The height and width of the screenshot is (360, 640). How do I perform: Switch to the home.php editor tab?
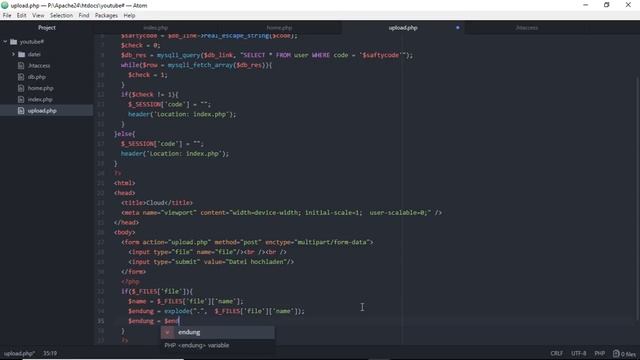coord(280,28)
